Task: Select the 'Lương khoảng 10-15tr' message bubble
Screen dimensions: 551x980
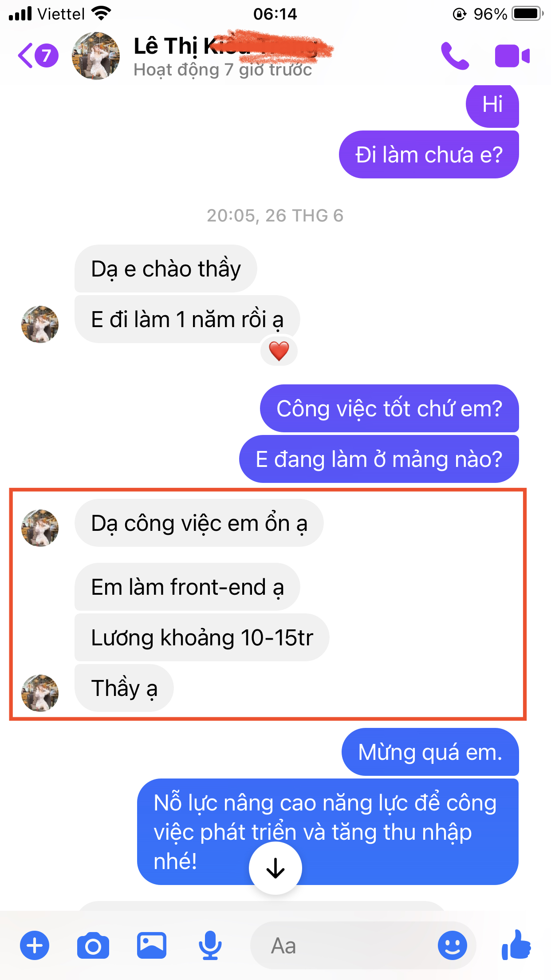Action: point(202,637)
